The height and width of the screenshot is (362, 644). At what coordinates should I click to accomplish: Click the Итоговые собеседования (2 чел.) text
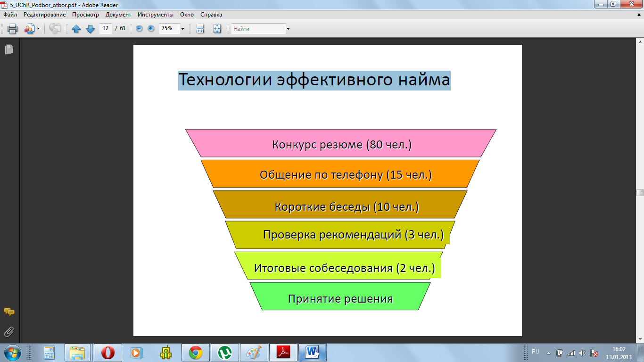click(x=345, y=268)
